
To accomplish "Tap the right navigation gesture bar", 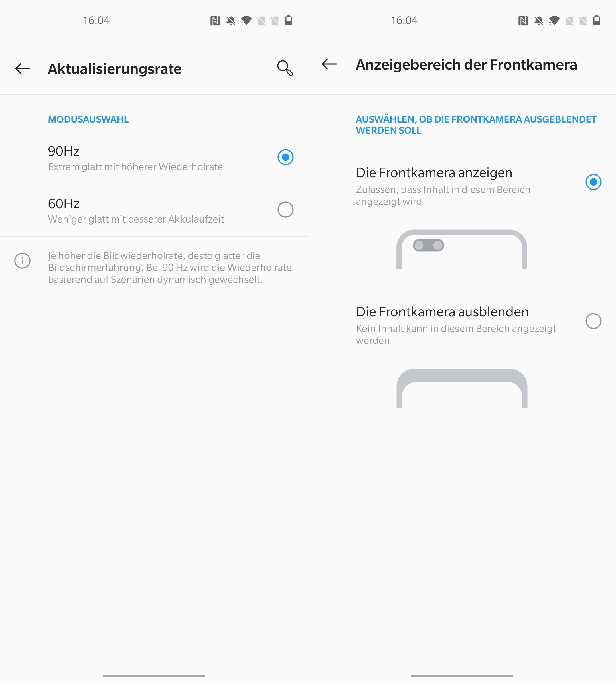I will (462, 675).
